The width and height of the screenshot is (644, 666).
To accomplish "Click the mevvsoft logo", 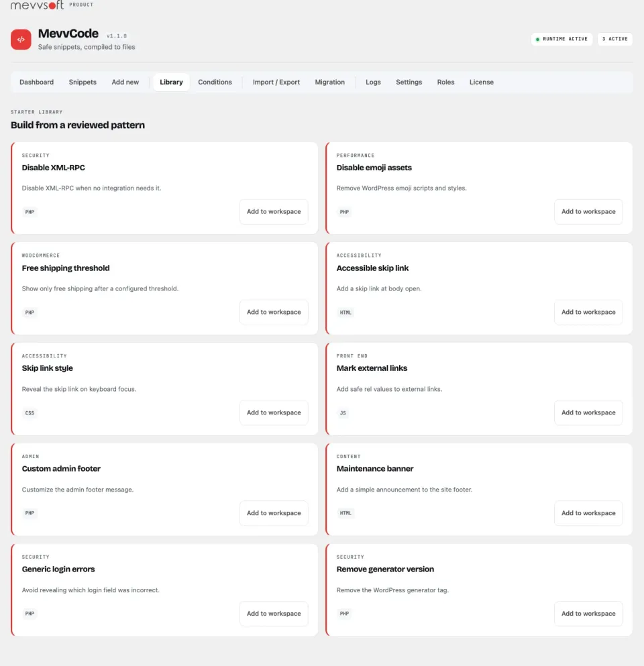I will [37, 5].
